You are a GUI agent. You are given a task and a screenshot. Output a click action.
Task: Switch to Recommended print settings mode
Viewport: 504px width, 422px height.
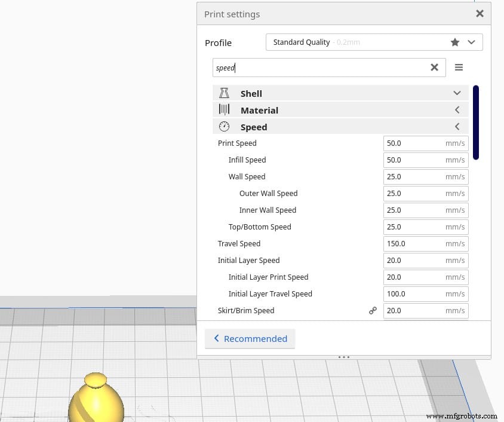coord(250,338)
